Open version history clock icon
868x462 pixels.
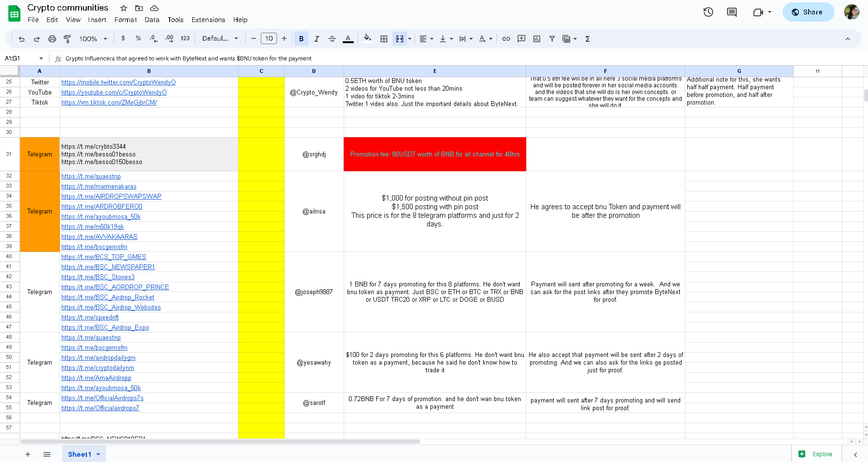[708, 12]
